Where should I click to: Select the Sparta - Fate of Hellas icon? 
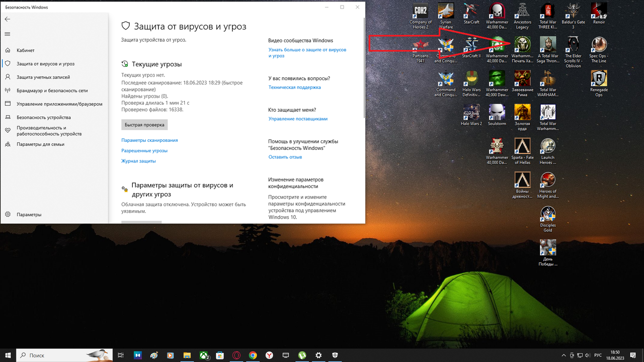pos(522,151)
